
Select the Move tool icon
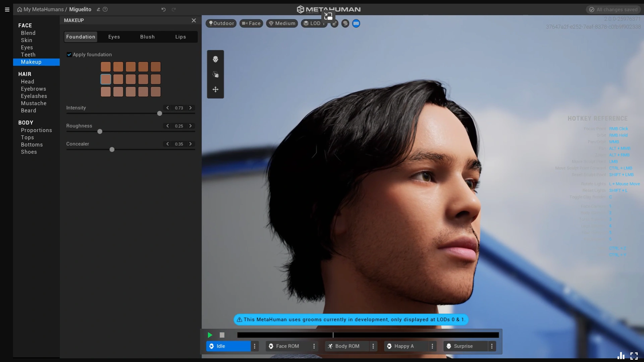point(215,89)
